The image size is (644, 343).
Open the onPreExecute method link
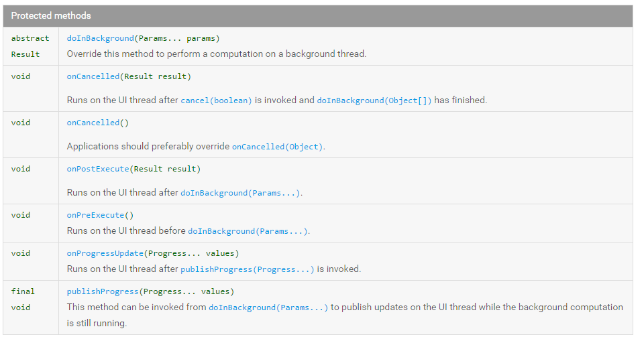point(95,215)
